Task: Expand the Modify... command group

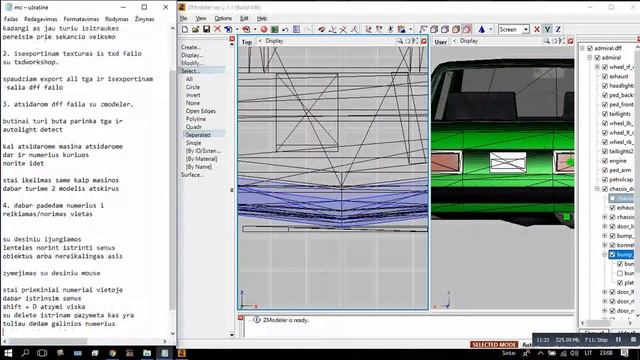Action: pos(191,63)
